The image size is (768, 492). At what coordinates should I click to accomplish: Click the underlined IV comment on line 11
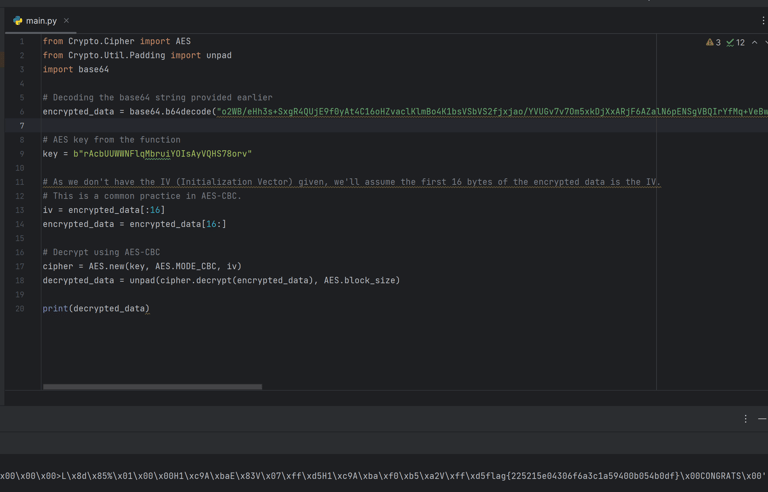[x=352, y=182]
